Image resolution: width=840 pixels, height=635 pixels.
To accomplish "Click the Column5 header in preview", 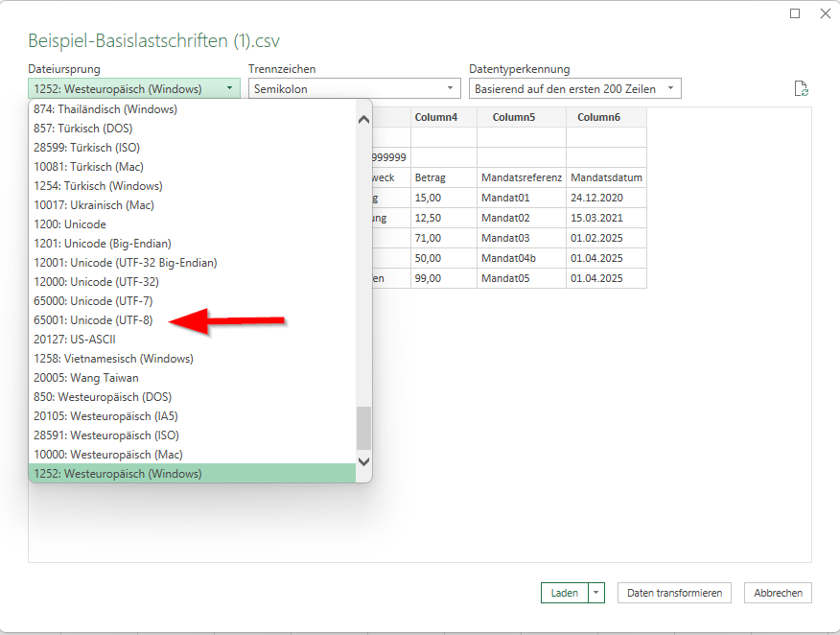I will 521,117.
